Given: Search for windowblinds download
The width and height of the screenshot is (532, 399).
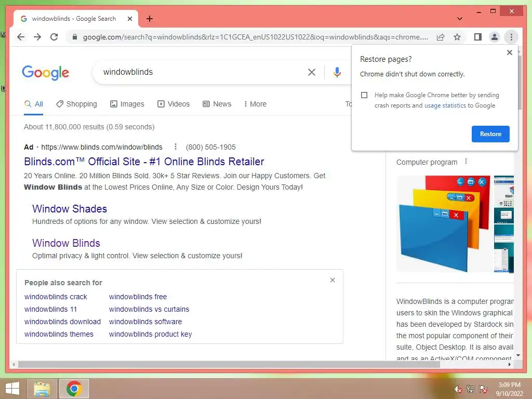Looking at the screenshot, I should coord(62,322).
